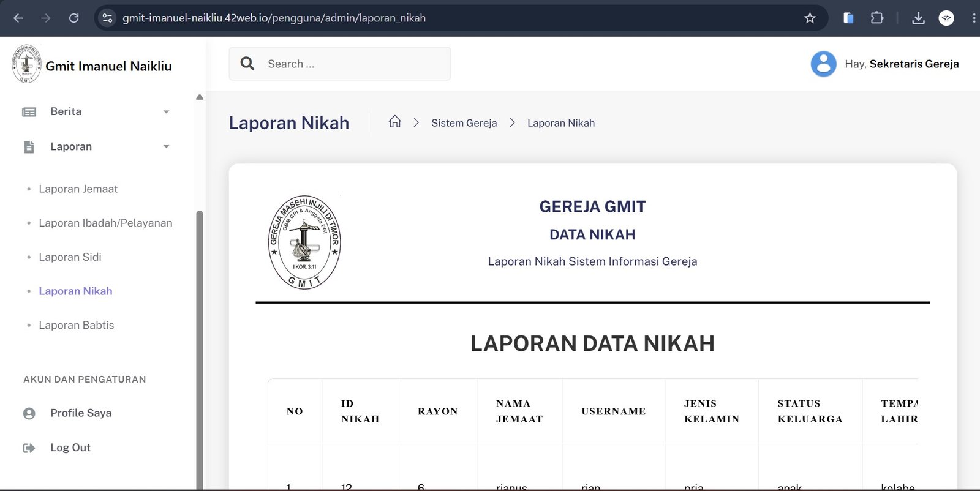Select the Laporan Nikah sidebar item

coord(75,291)
